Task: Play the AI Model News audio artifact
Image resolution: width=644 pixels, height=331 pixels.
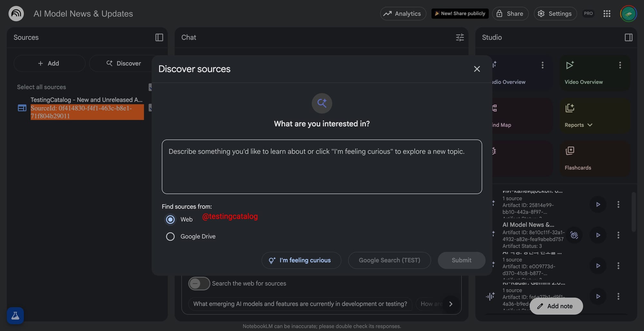Action: click(598, 235)
